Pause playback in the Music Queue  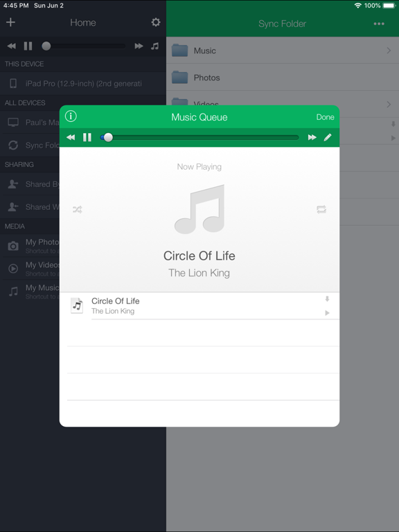point(87,137)
